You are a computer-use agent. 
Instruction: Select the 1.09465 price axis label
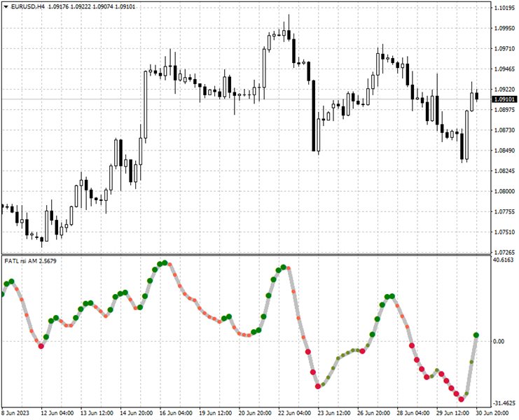[504, 69]
